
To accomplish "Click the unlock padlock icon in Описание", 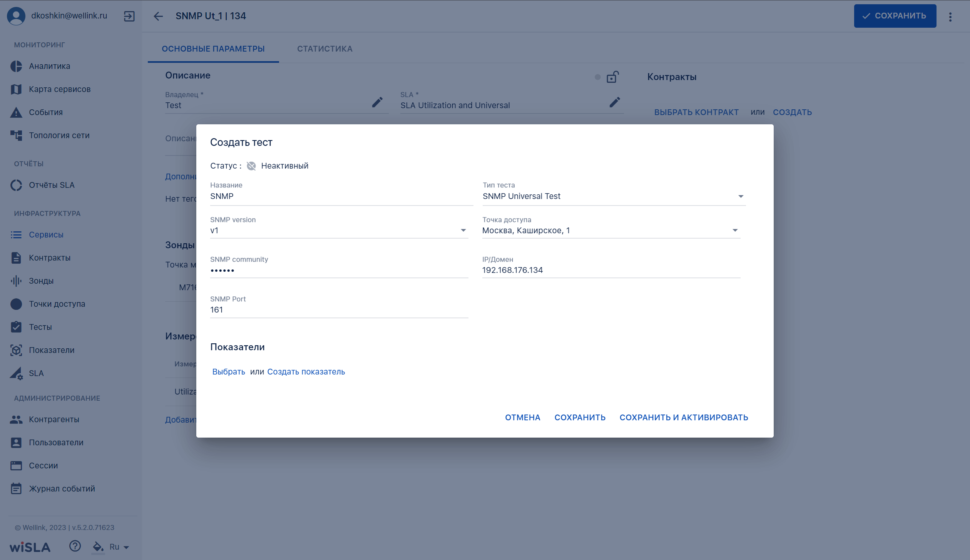I will tap(612, 77).
